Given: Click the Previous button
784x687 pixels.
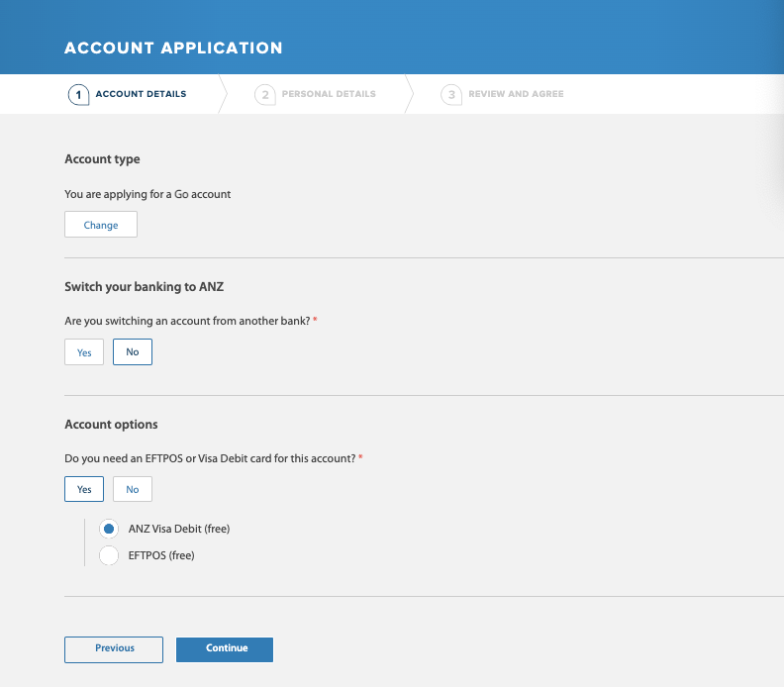Looking at the screenshot, I should pyautogui.click(x=114, y=649).
